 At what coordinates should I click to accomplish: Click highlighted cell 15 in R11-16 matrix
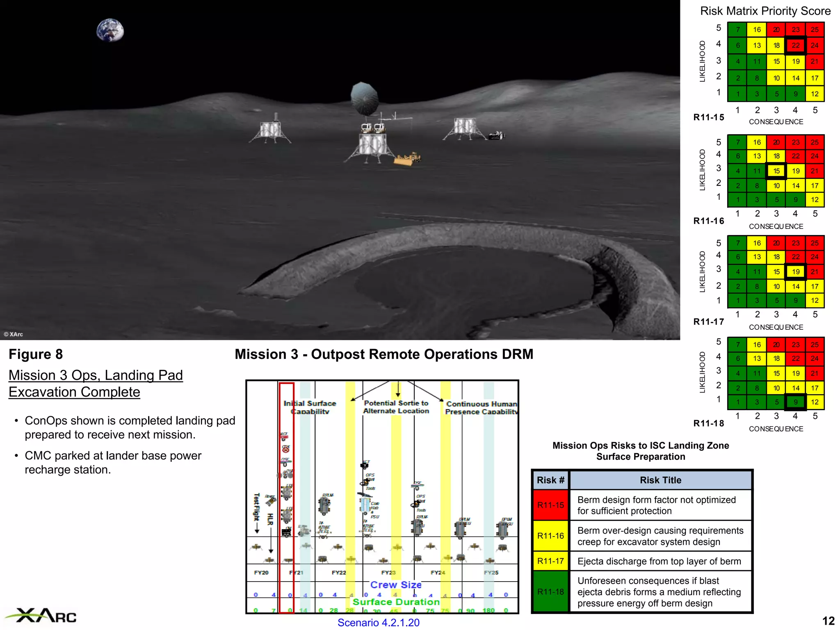coord(776,171)
